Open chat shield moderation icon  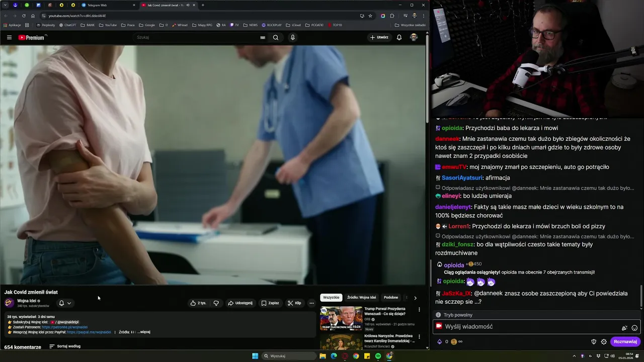click(594, 341)
